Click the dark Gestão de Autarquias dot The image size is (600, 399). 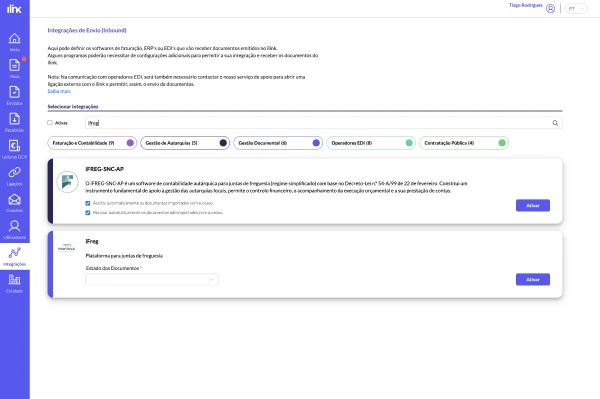coord(223,143)
